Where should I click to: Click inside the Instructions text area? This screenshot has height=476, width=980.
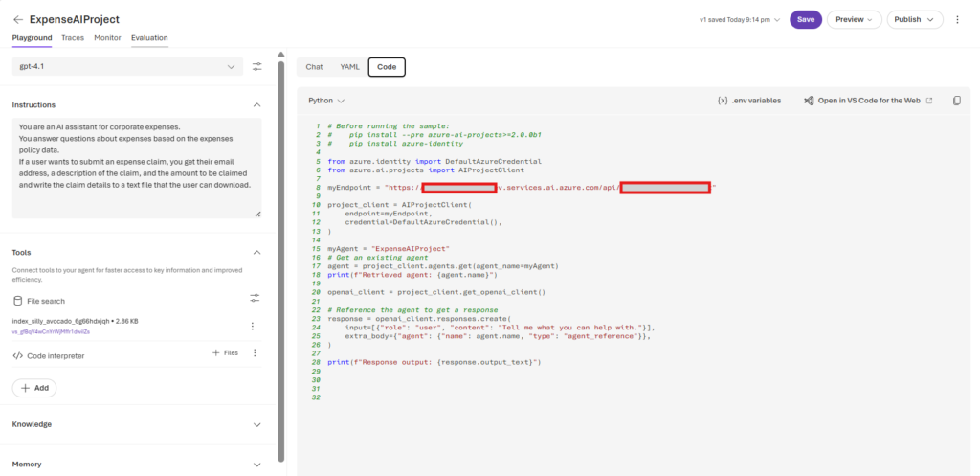[x=136, y=168]
